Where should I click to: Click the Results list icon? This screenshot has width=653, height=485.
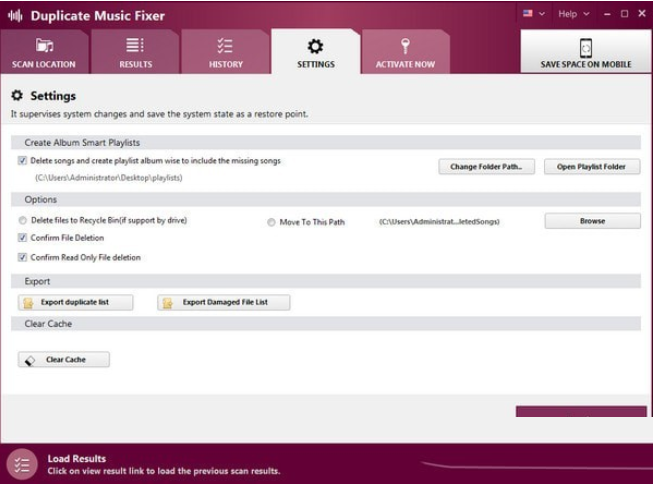(135, 45)
